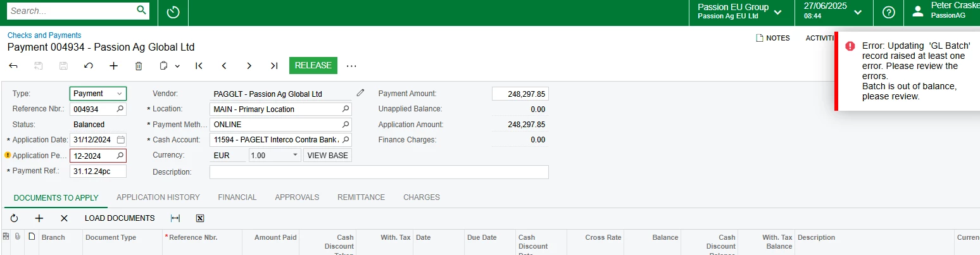Open Payment Method lookup magnifier
980x255 pixels.
click(x=346, y=124)
